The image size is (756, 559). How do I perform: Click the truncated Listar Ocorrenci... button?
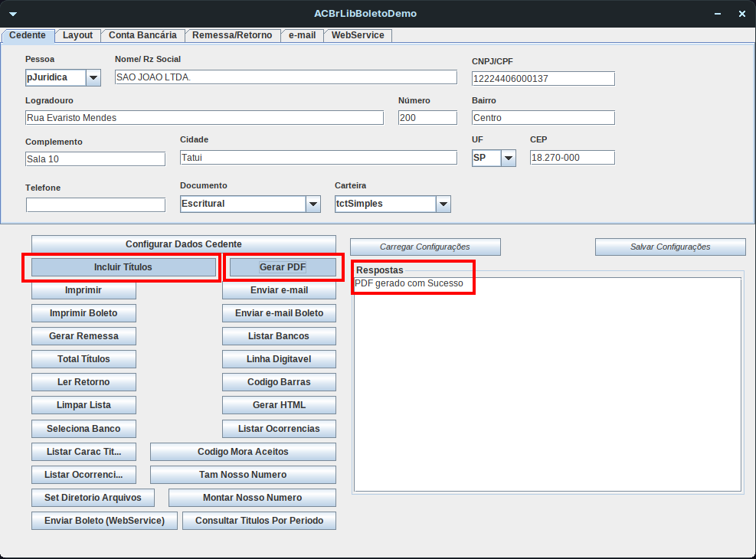(84, 475)
